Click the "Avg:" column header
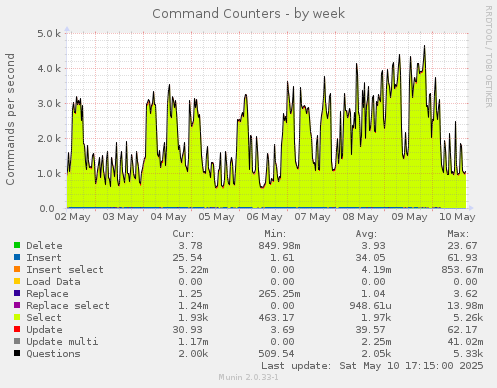 pos(366,234)
